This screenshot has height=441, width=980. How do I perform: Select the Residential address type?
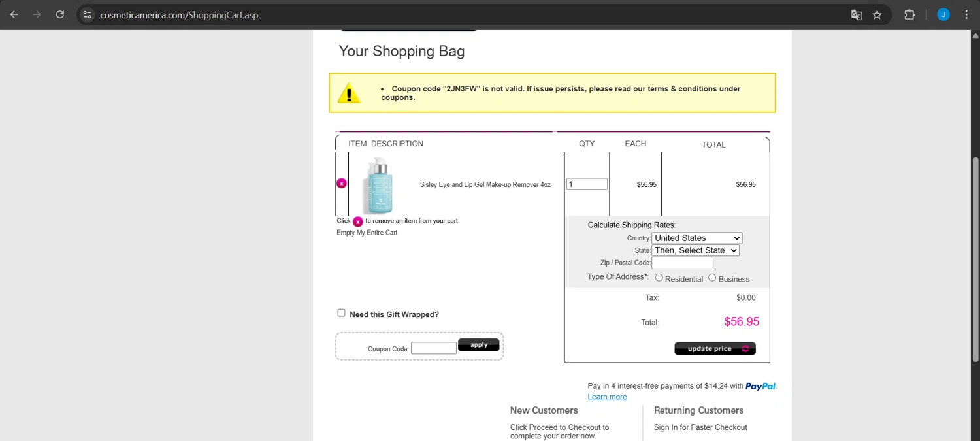[659, 278]
